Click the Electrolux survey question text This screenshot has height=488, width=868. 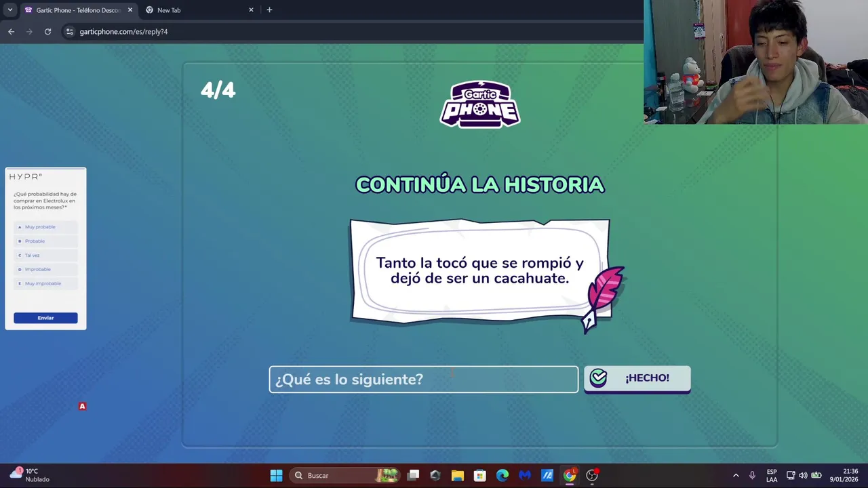coord(45,201)
